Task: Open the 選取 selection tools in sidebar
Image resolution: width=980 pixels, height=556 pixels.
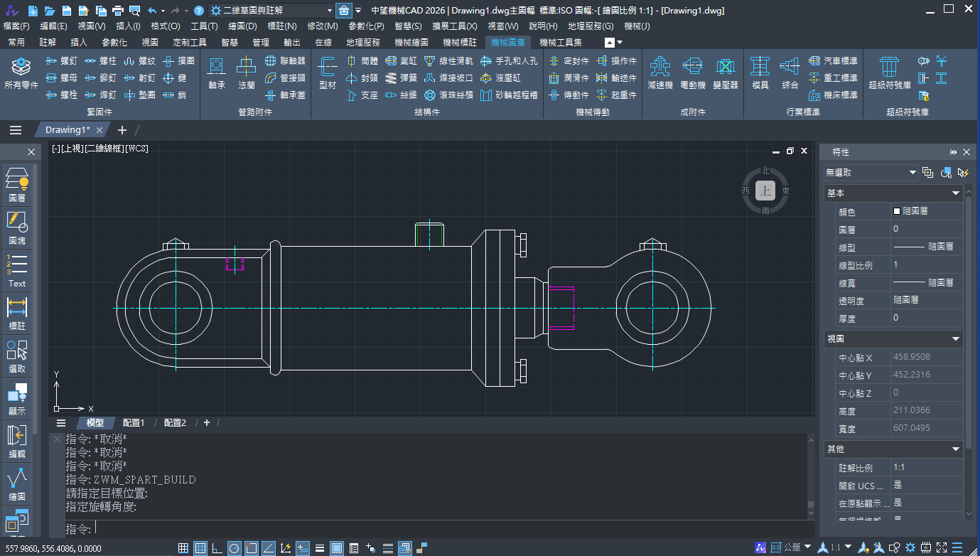Action: tap(17, 356)
